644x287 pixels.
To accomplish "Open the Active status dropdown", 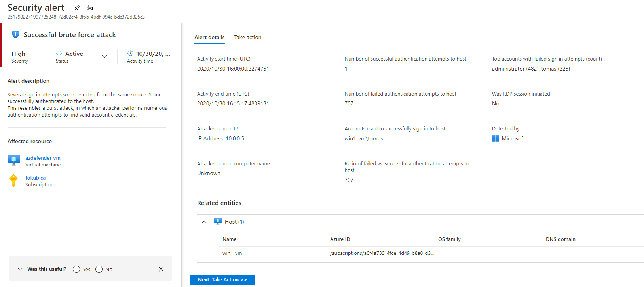I will point(104,57).
